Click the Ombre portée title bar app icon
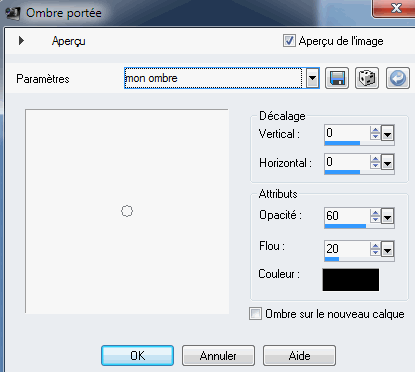 point(13,13)
